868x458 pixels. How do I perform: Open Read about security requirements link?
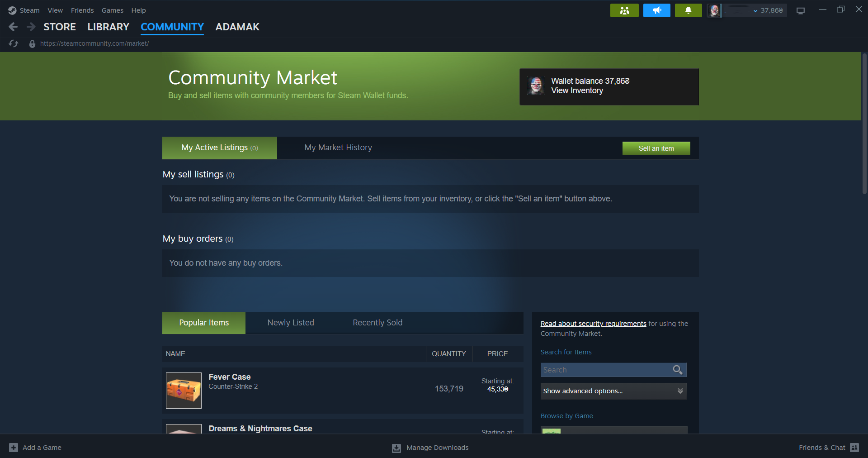tap(593, 324)
